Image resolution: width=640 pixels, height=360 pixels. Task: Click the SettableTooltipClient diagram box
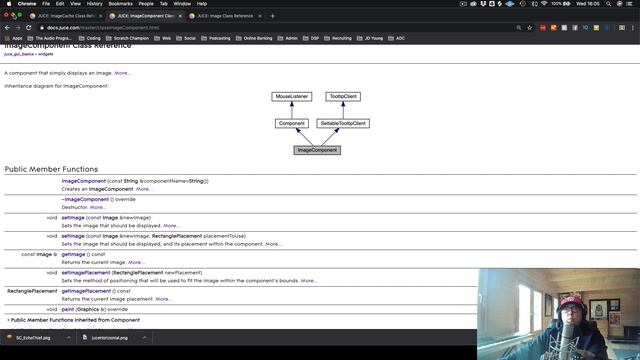tap(343, 123)
